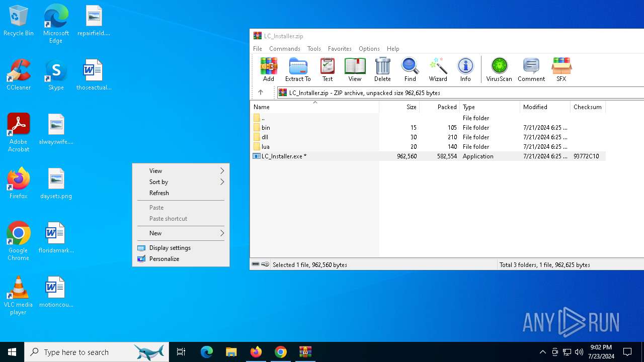
Task: Sort files by Packed column header
Action: click(440, 107)
